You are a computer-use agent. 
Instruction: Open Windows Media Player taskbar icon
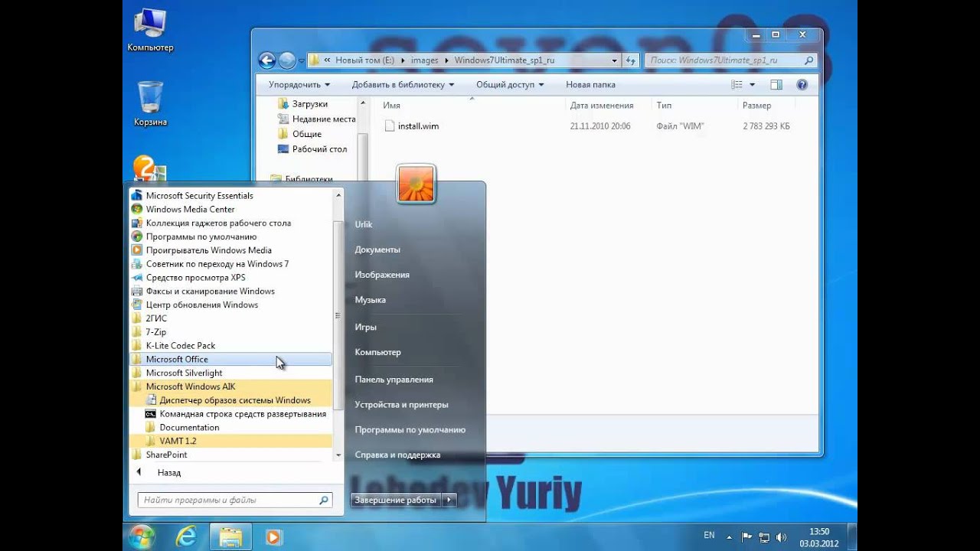[x=273, y=537]
